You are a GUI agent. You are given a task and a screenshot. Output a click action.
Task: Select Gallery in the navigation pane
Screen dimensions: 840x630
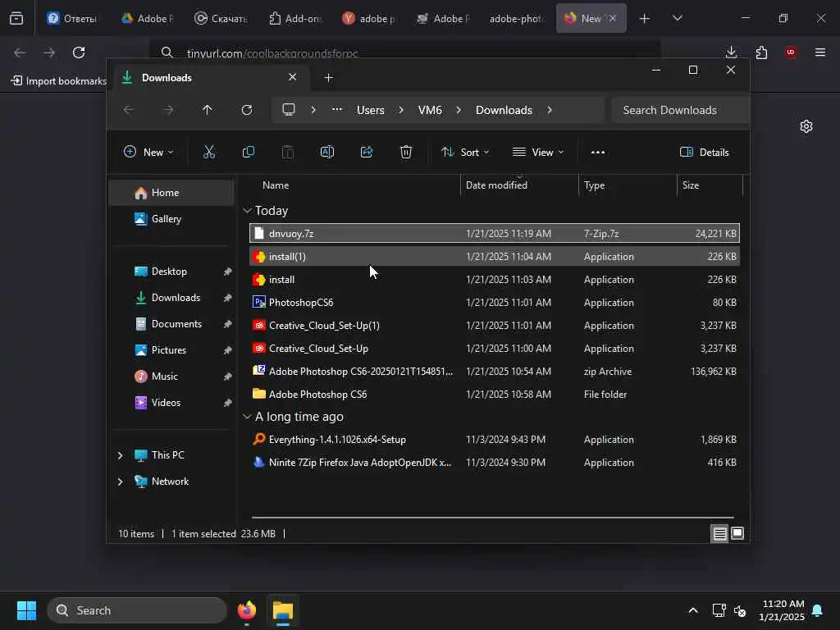(x=171, y=219)
